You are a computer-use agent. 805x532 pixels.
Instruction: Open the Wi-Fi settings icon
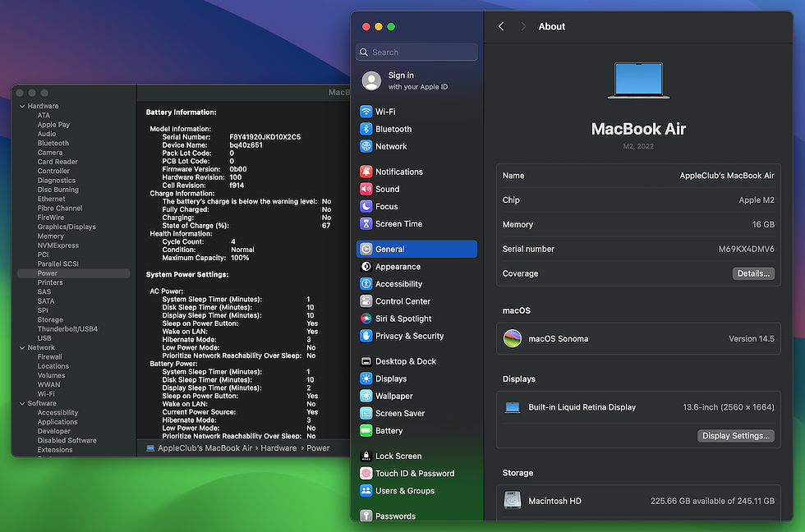point(366,112)
